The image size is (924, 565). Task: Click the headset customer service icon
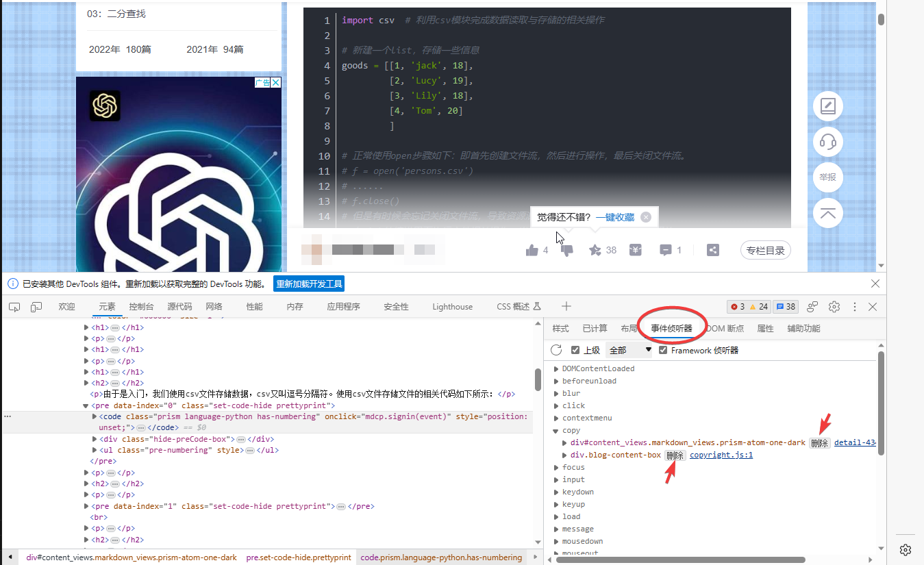point(827,142)
